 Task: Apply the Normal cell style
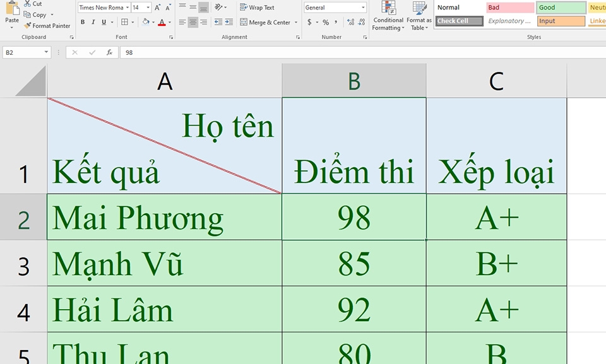point(459,8)
